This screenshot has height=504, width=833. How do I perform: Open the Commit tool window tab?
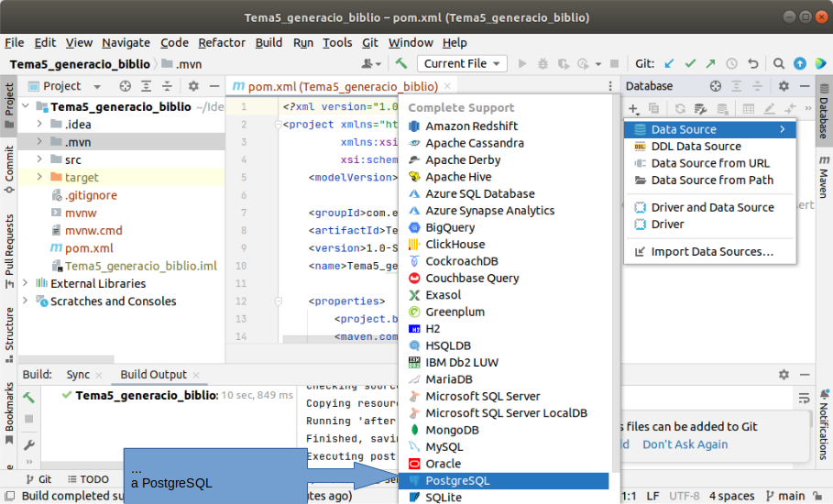(x=9, y=170)
